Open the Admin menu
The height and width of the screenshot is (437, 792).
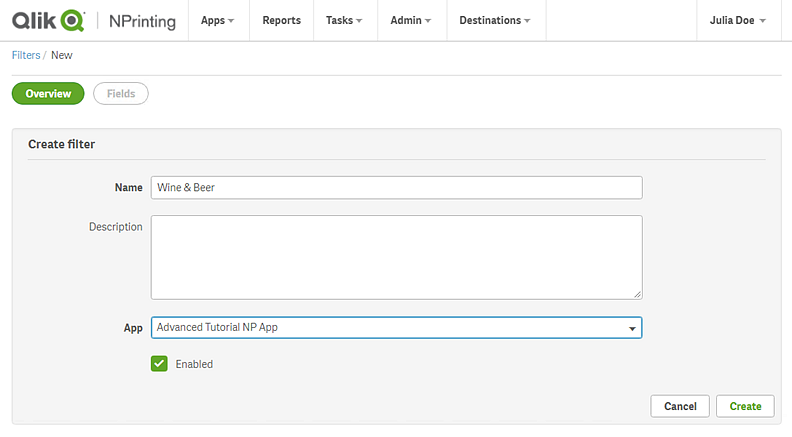(x=412, y=20)
